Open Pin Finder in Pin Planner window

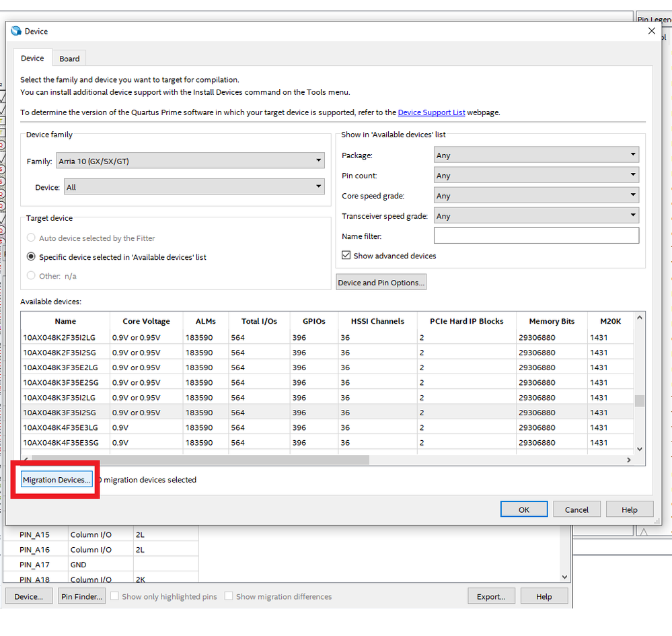coord(81,596)
